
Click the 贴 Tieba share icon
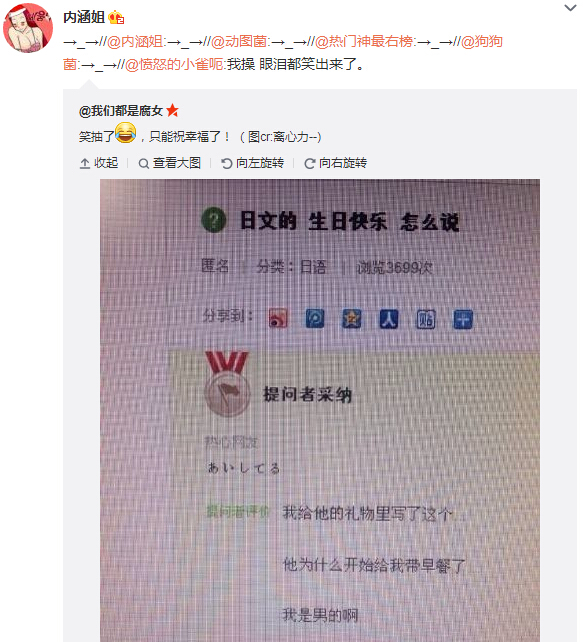pos(426,319)
